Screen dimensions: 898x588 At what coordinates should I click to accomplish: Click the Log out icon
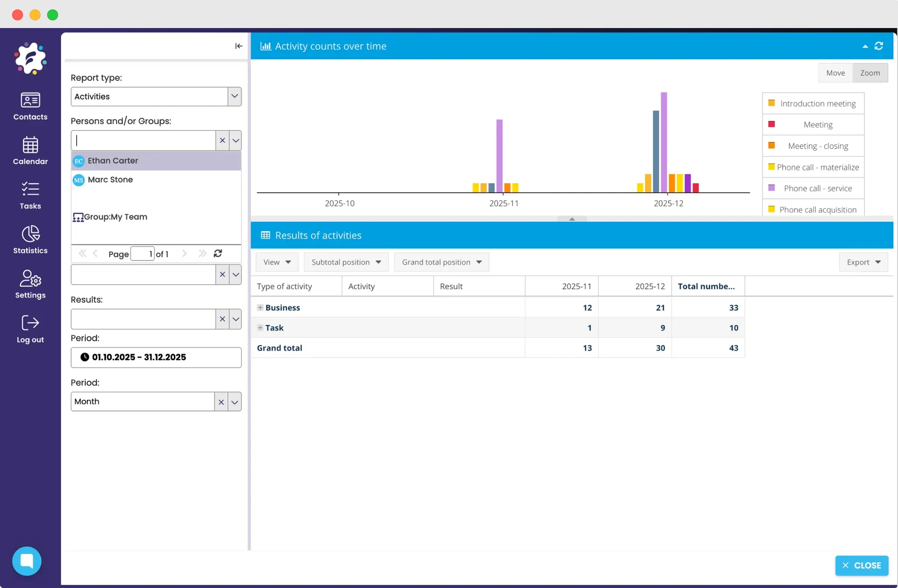click(x=30, y=323)
